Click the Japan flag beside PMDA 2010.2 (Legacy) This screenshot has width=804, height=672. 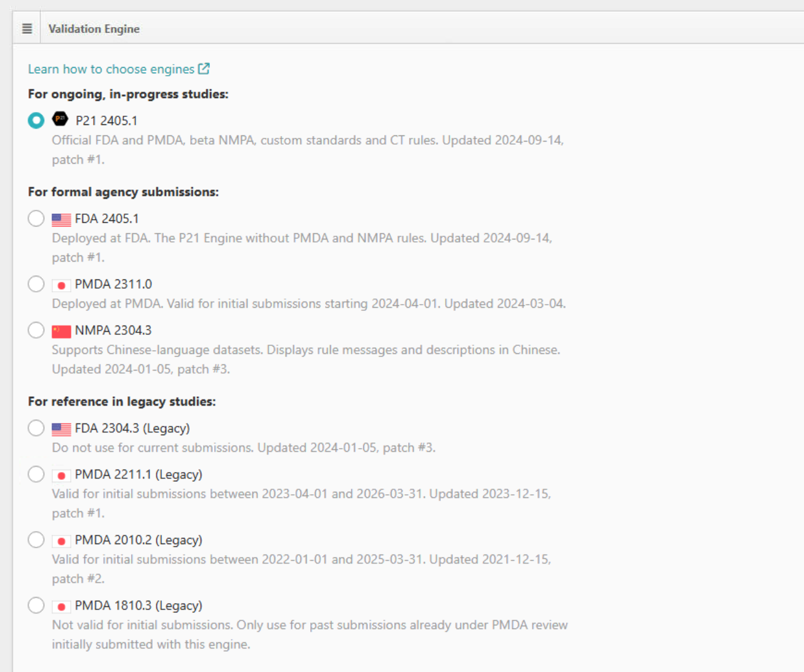point(62,541)
